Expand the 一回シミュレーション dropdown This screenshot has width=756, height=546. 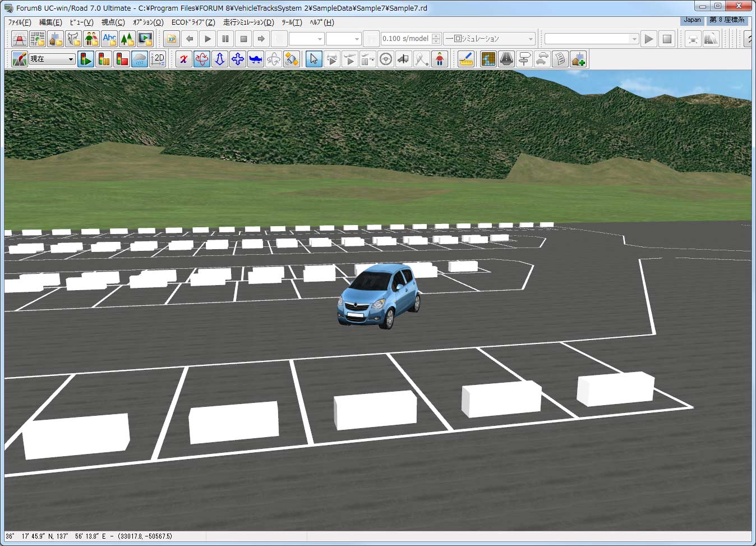click(x=530, y=39)
